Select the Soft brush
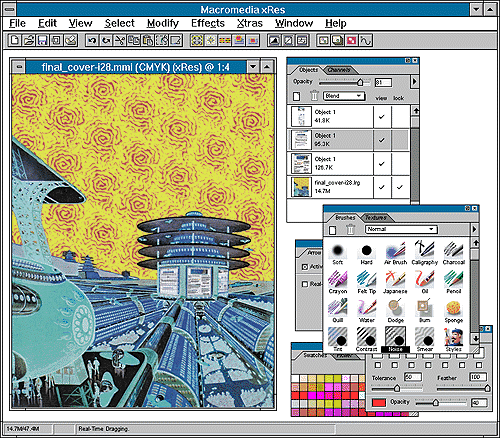 (337, 253)
